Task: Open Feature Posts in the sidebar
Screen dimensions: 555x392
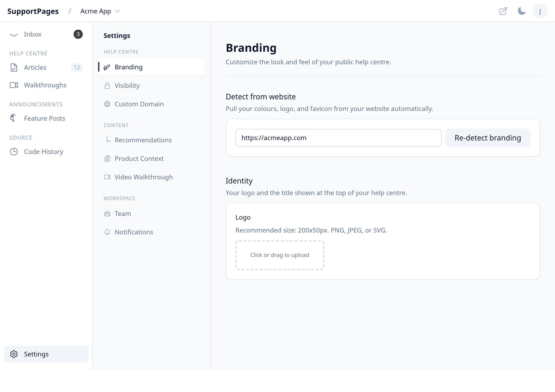Action: pos(45,118)
